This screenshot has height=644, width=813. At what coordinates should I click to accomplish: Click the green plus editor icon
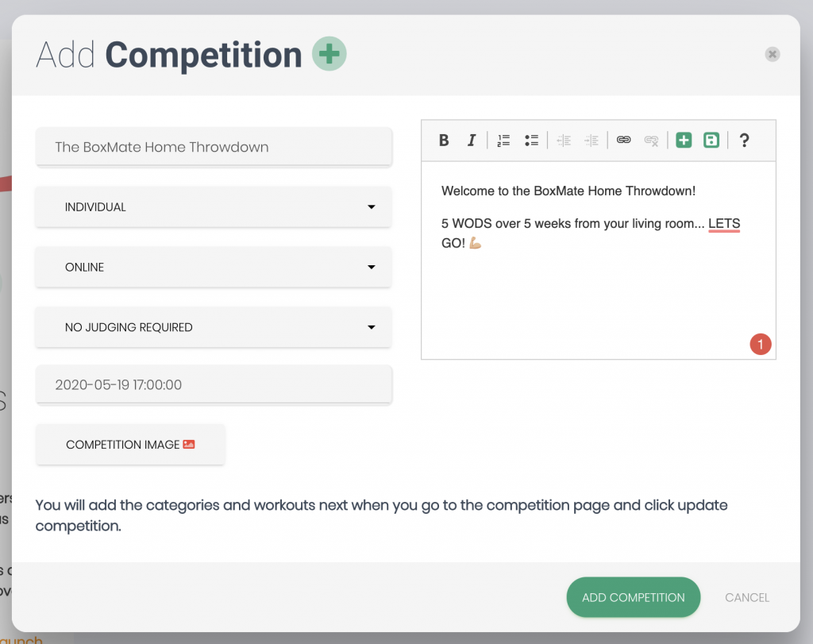tap(684, 140)
